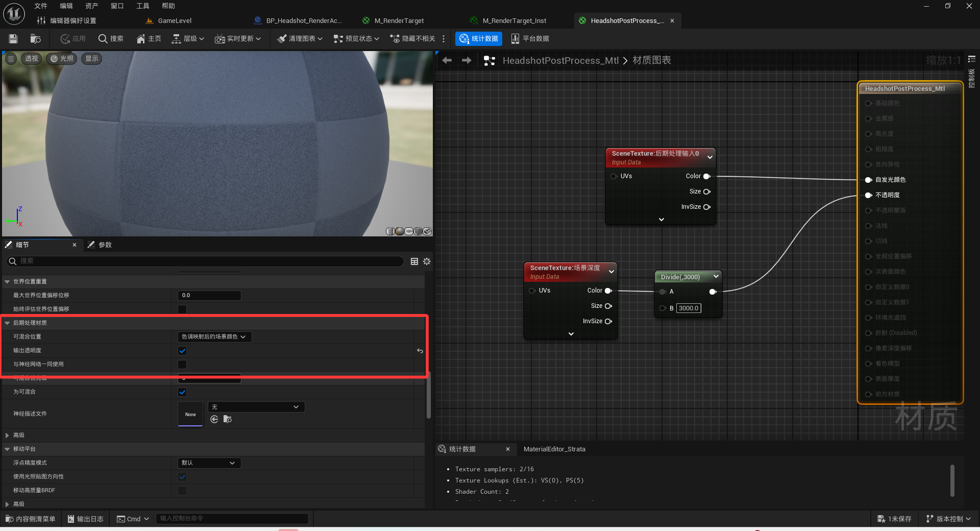Open the 编辑 menu

coord(66,6)
